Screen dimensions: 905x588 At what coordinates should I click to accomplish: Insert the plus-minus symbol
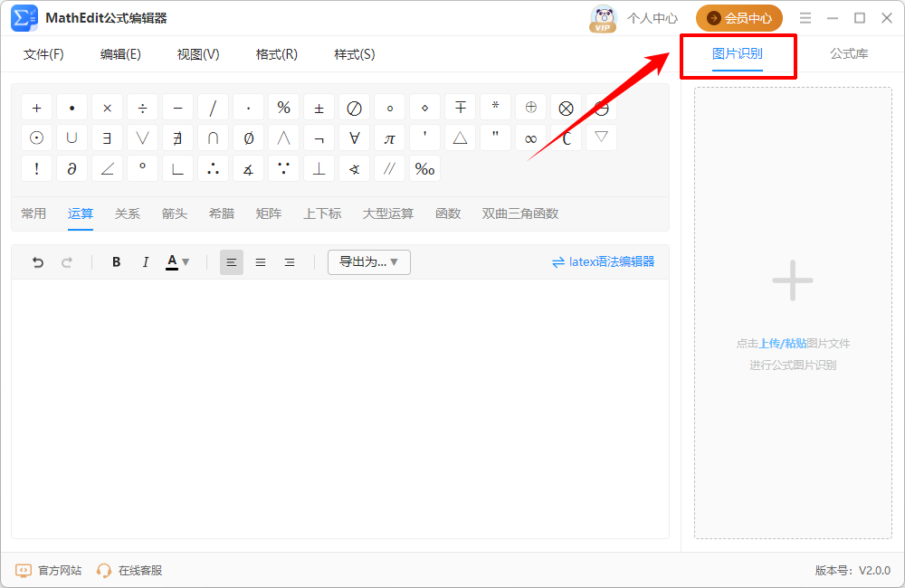319,108
